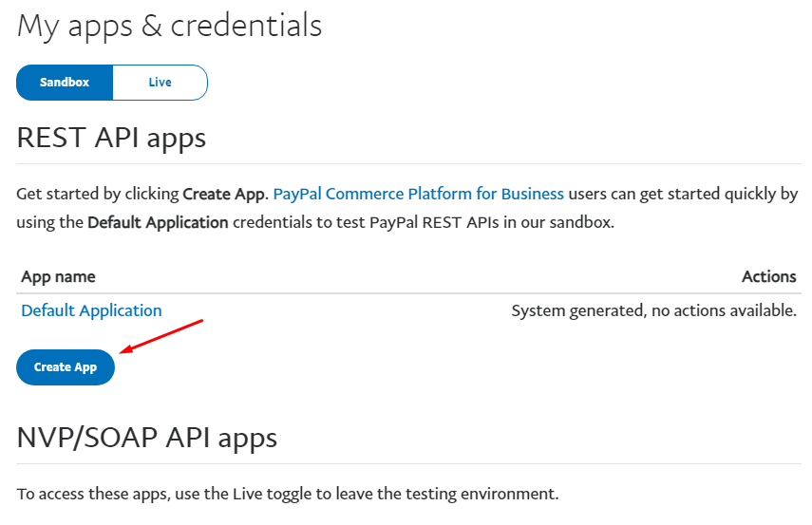Screen dimensions: 812x525
Task: Click the word 'sandbox' ending the paragraph
Action: coord(580,223)
